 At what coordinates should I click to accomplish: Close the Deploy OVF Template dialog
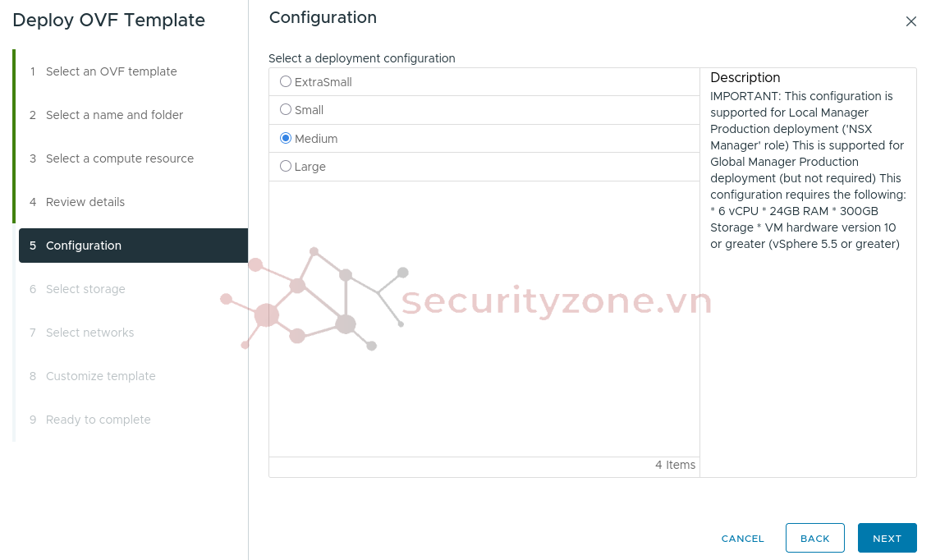coord(910,21)
